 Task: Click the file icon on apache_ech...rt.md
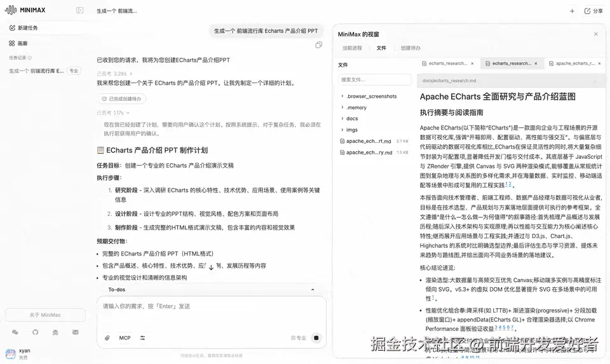pos(342,141)
